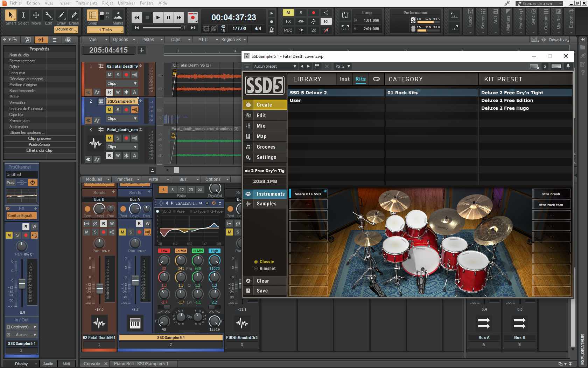This screenshot has height=368, width=588.
Task: Choose the Erase tool
Action: (x=74, y=15)
